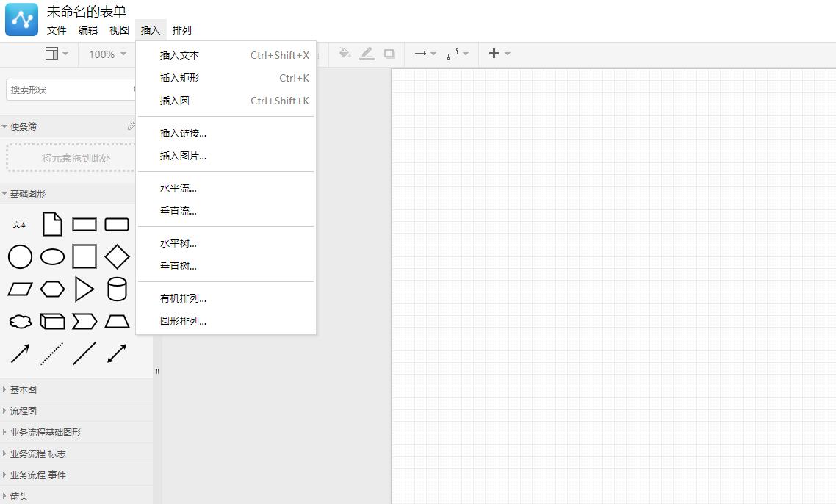The width and height of the screenshot is (836, 504).
Task: Click the 搜索形状 search field
Action: click(x=71, y=90)
